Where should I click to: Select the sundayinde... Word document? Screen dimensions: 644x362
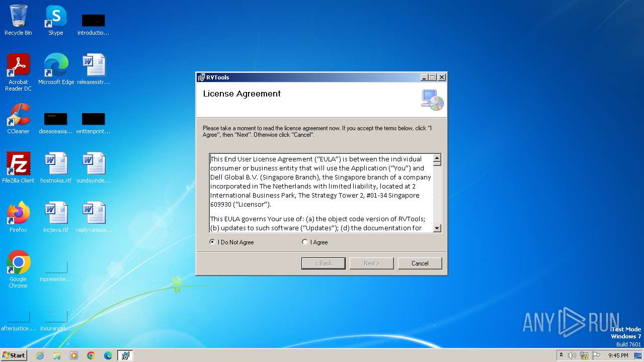(93, 168)
